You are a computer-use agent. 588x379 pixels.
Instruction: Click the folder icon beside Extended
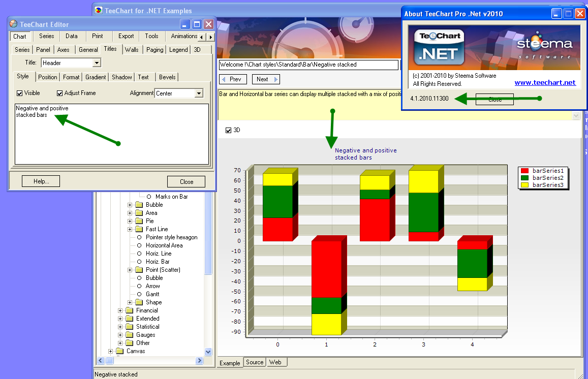[x=130, y=319]
